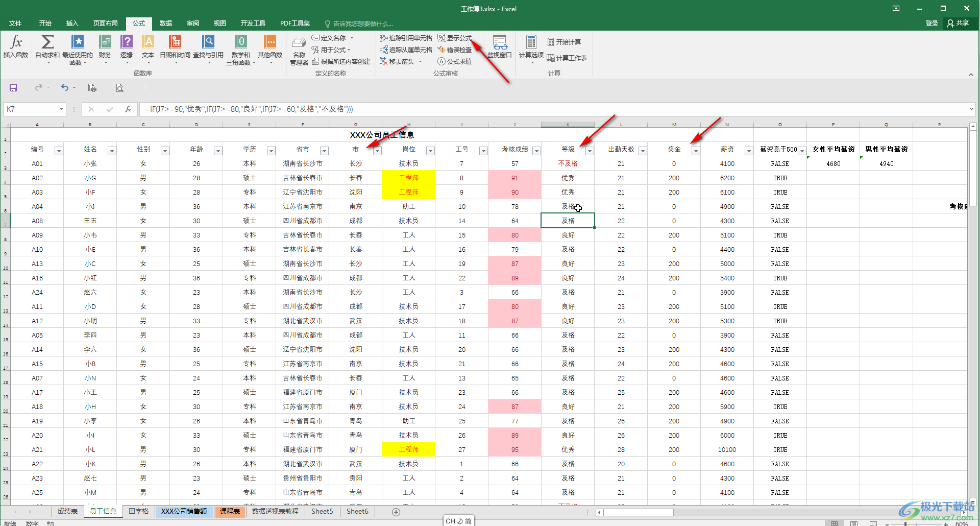Screen dimensions: 980x526
Task: Open Calculation Options (计算选项)
Action: click(x=531, y=49)
